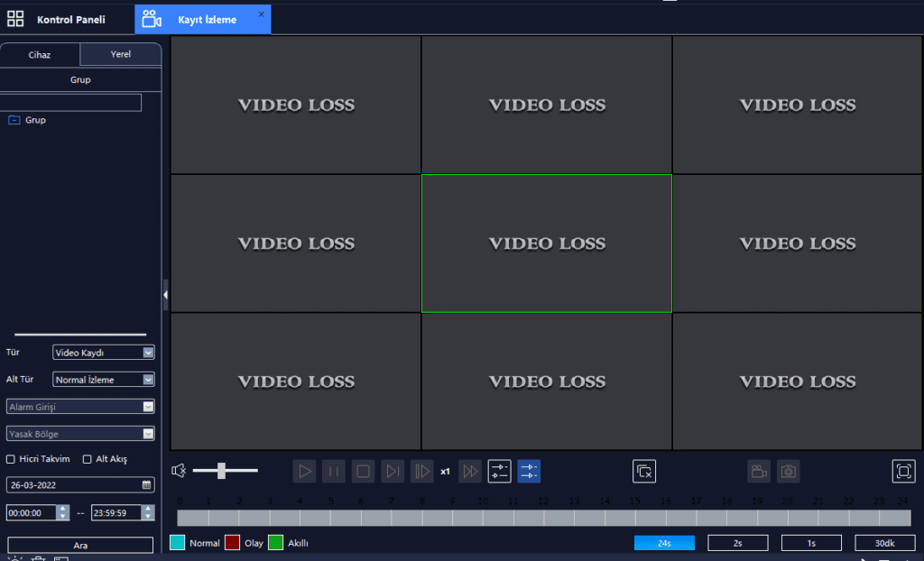This screenshot has height=561, width=924.
Task: Open the date calendar picker icon
Action: pos(147,485)
